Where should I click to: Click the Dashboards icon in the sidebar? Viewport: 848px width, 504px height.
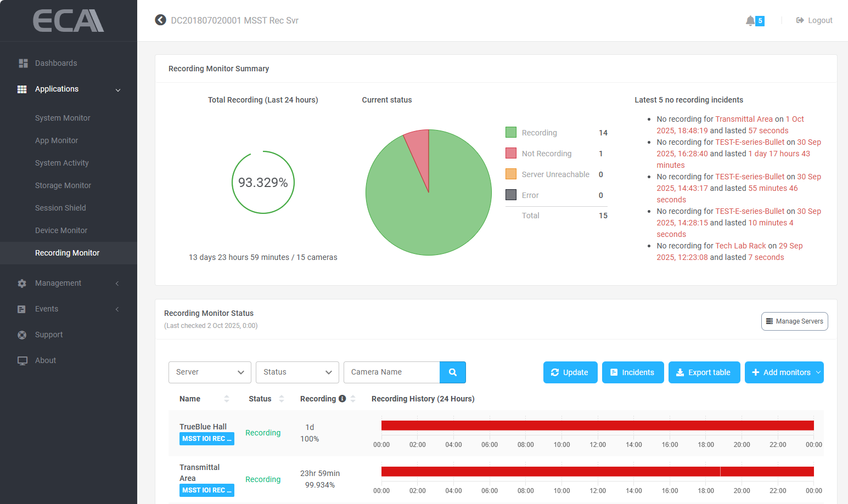pyautogui.click(x=23, y=63)
